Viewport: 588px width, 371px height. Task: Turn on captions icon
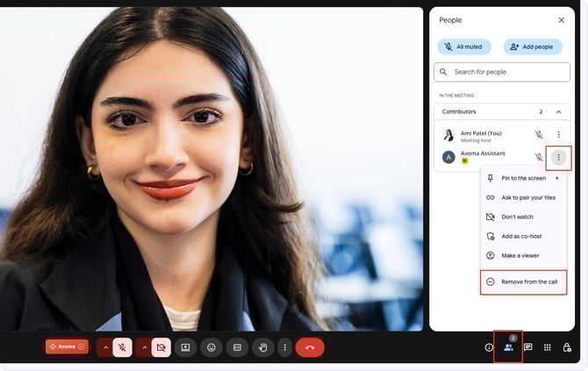(237, 347)
